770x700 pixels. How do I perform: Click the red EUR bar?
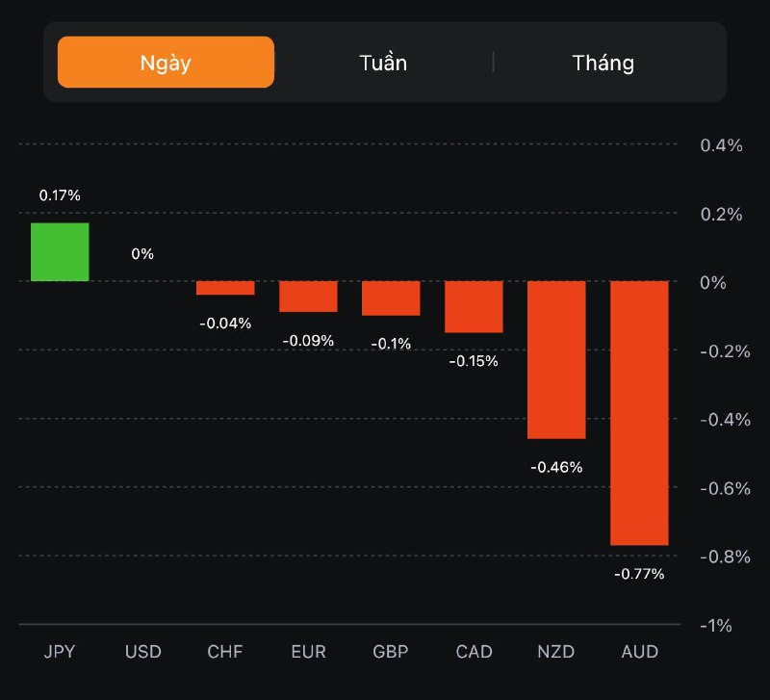[x=308, y=297]
